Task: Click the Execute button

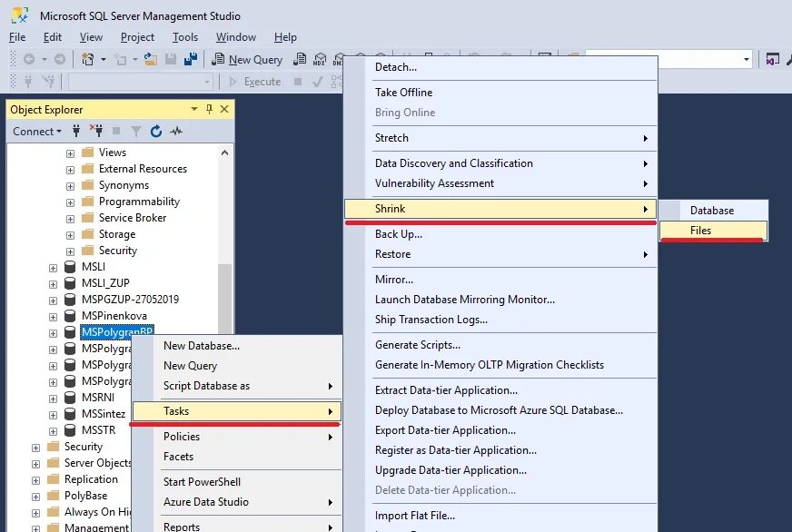Action: click(255, 82)
